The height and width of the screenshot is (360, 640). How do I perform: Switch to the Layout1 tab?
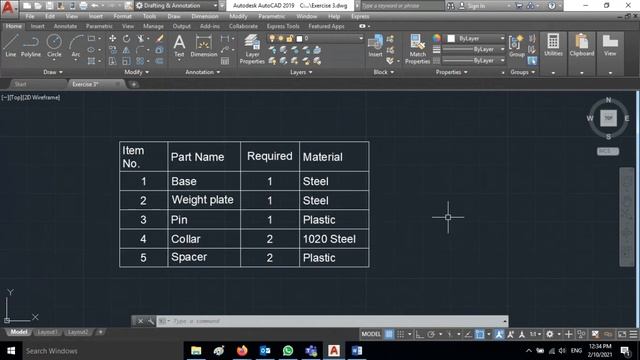click(47, 332)
